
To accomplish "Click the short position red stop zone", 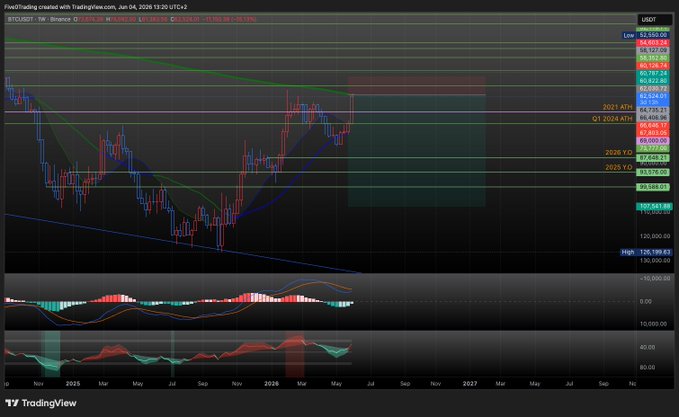I will coord(416,86).
